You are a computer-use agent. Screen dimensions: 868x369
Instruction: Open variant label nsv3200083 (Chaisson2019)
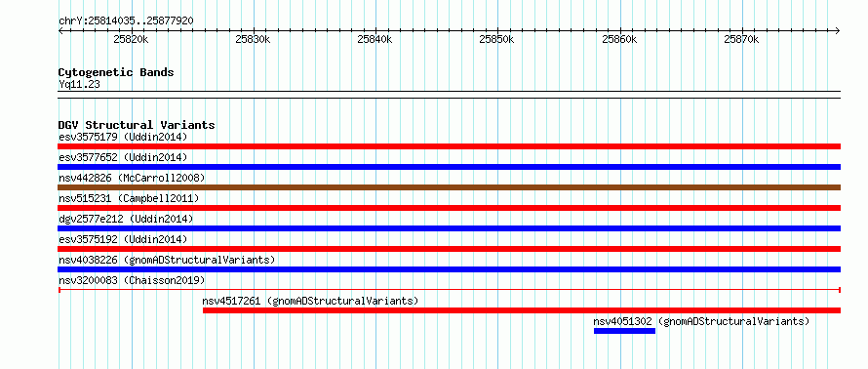click(132, 280)
